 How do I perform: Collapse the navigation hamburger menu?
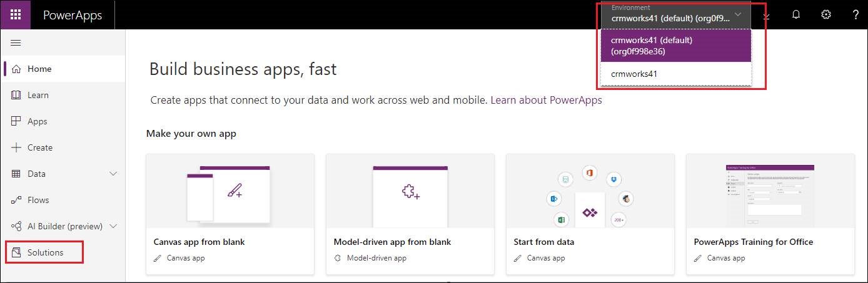coord(16,42)
